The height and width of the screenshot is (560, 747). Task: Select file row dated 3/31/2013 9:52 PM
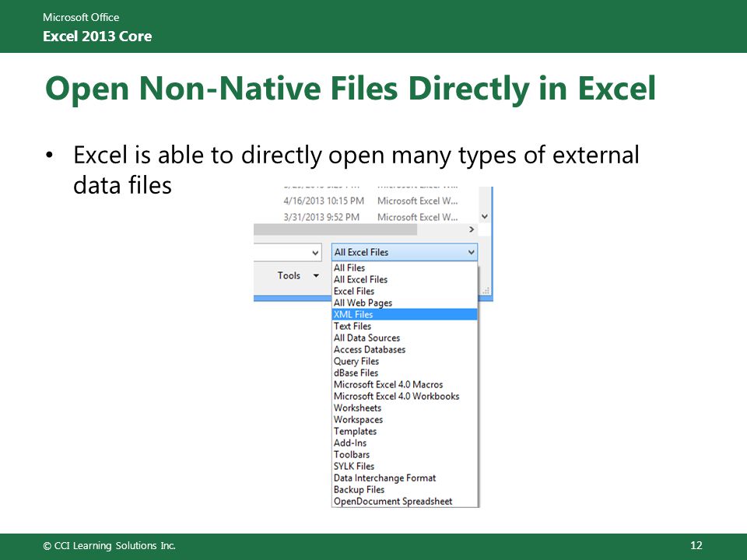tap(370, 217)
